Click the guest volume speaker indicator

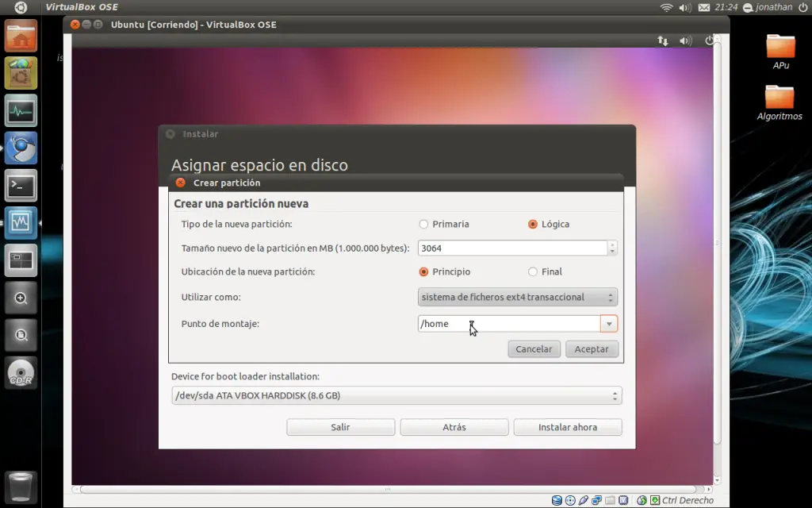(x=686, y=40)
